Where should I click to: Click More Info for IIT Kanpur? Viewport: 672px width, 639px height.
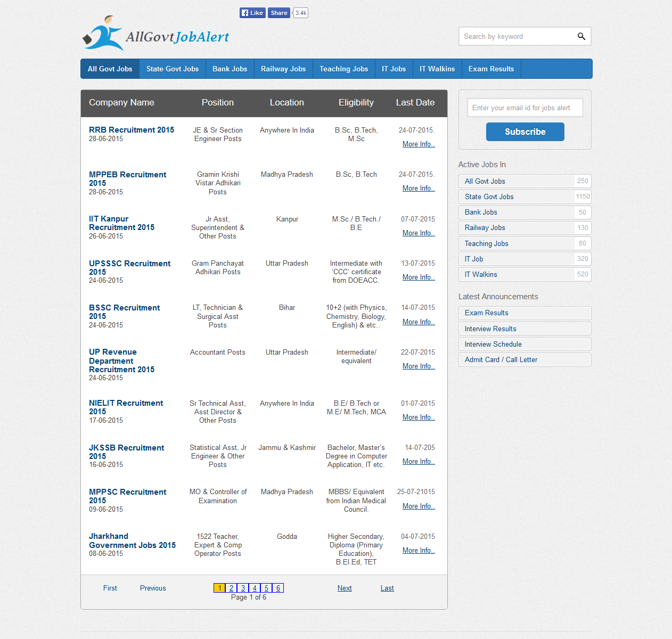[x=419, y=233]
